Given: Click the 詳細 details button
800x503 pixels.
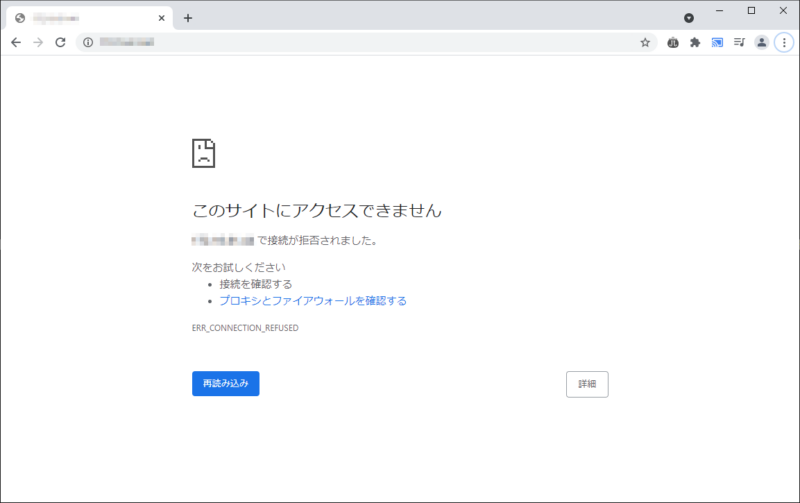Looking at the screenshot, I should [587, 384].
